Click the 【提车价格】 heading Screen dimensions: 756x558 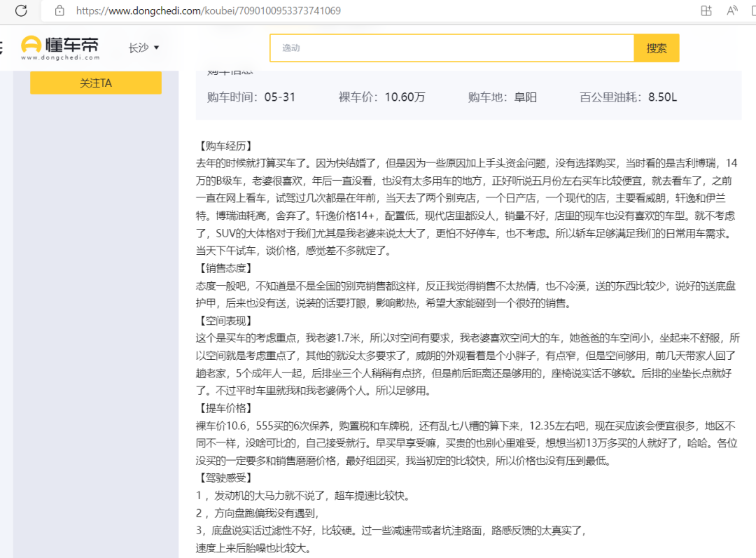point(225,408)
